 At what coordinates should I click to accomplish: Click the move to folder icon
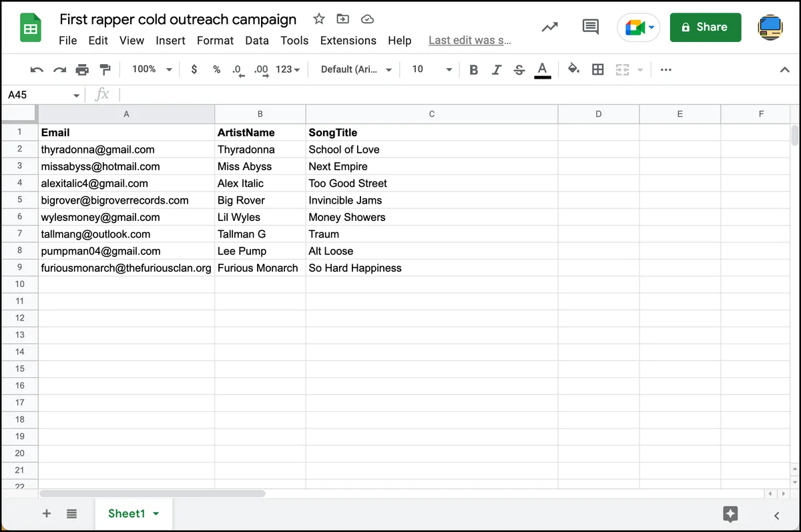(342, 19)
